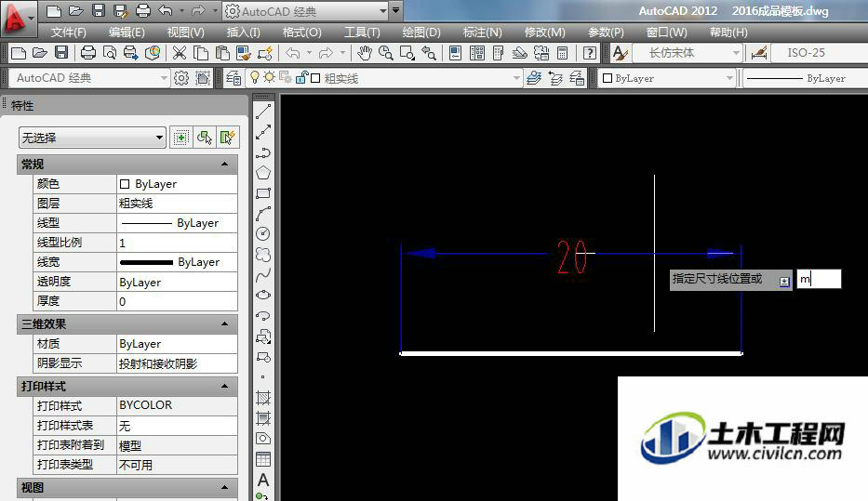Viewport: 868px width, 501px height.
Task: Click the dynamic prompt options arrow
Action: pyautogui.click(x=784, y=282)
